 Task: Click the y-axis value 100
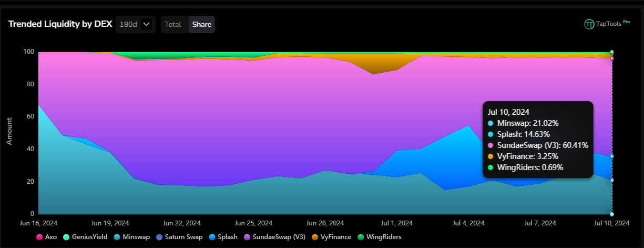click(x=28, y=52)
